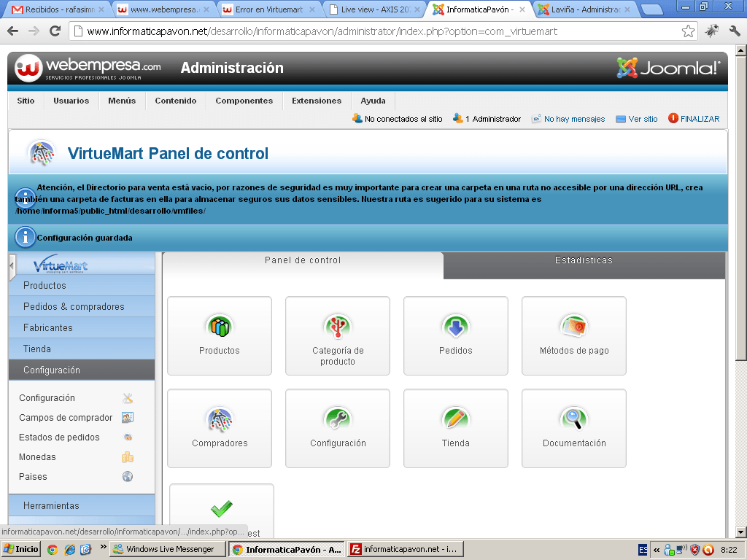Expand the Productos sidebar section

point(82,285)
